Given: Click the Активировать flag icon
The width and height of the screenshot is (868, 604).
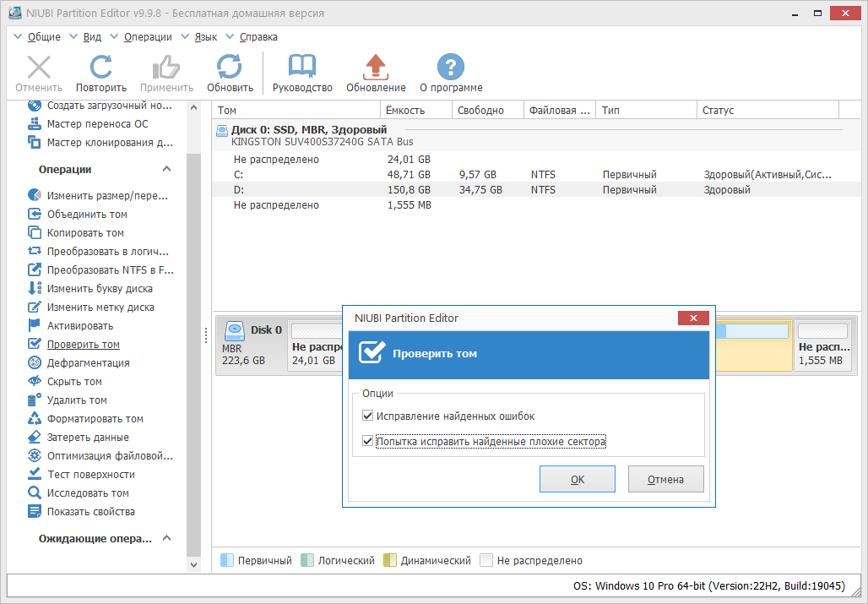Looking at the screenshot, I should pos(35,325).
